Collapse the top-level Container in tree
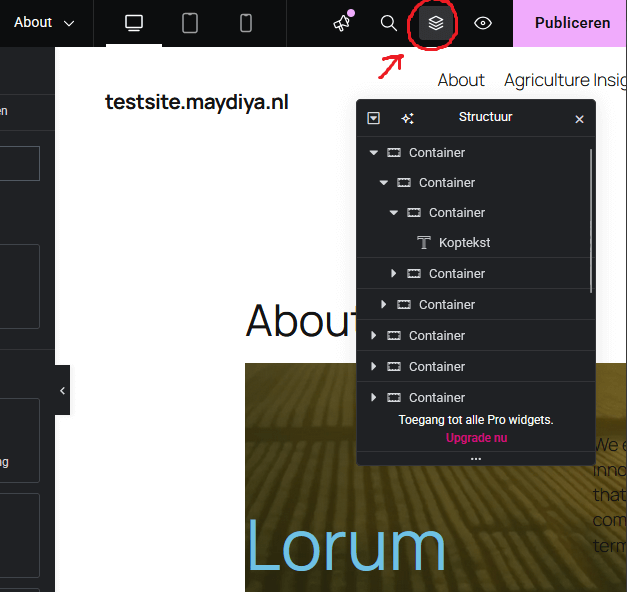The height and width of the screenshot is (592, 627). 374,153
